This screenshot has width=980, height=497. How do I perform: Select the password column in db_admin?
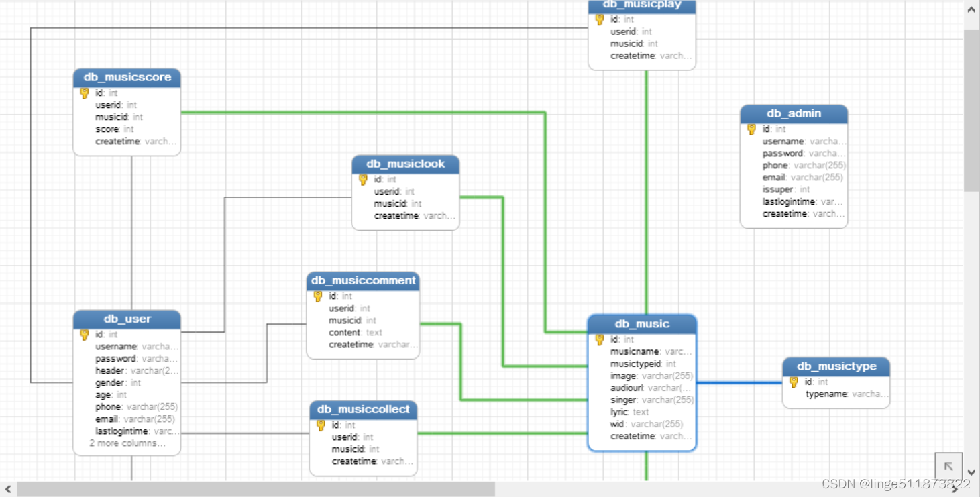coord(804,154)
